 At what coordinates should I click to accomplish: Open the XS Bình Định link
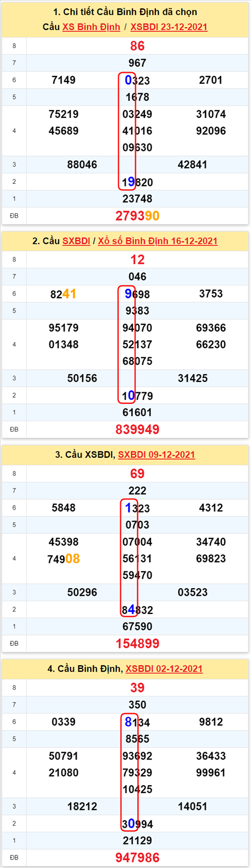(x=91, y=27)
